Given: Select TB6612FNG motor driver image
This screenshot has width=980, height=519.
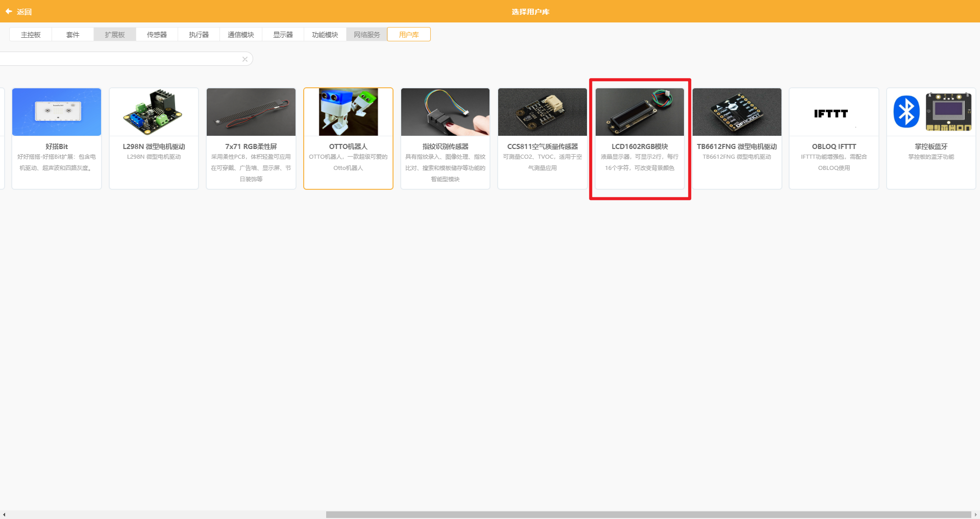Looking at the screenshot, I should pos(737,112).
